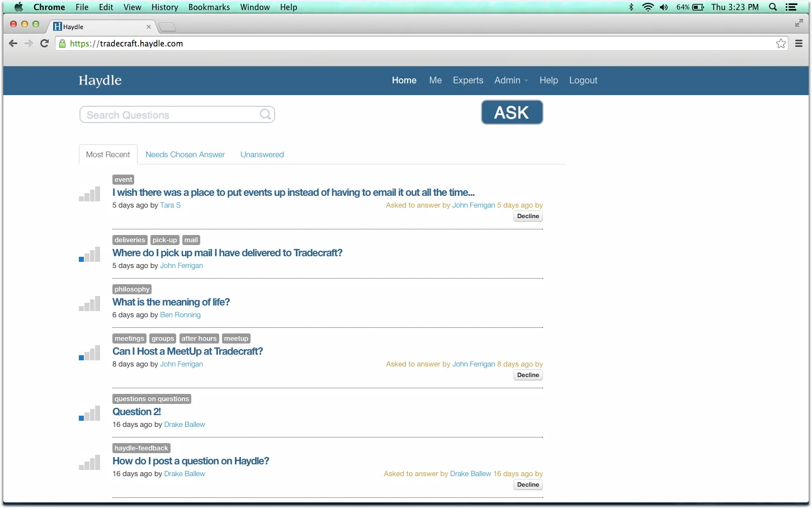Reload the page with refresh icon
The image size is (812, 508).
coord(45,44)
